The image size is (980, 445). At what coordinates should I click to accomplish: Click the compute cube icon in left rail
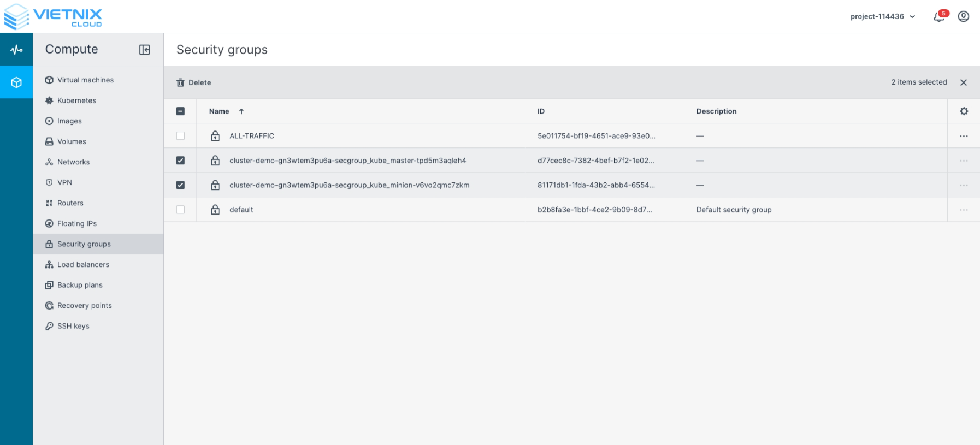[x=16, y=82]
